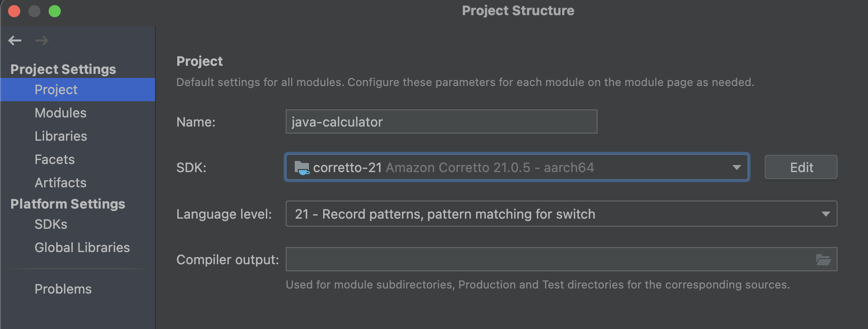Screen dimensions: 868x329
Task: Open Global Libraries settings
Action: (x=82, y=248)
